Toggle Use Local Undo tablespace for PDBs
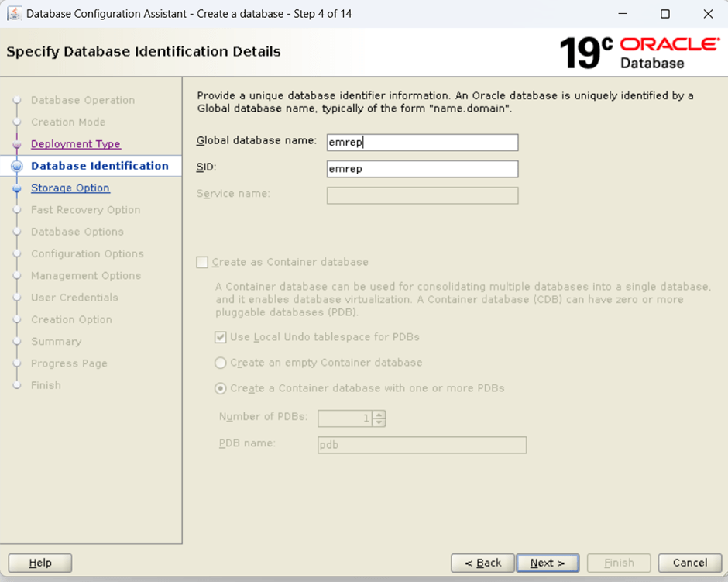Viewport: 728px width, 582px height. (221, 337)
